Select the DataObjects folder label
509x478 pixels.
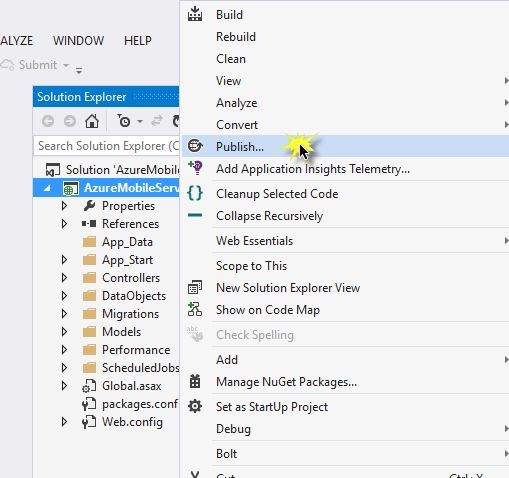tap(134, 296)
